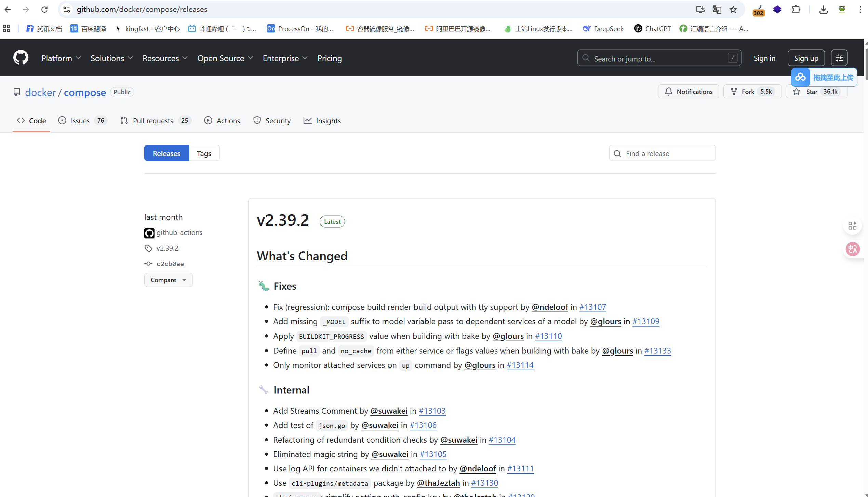The height and width of the screenshot is (497, 868).
Task: Click the github-actions avatar
Action: 149,233
